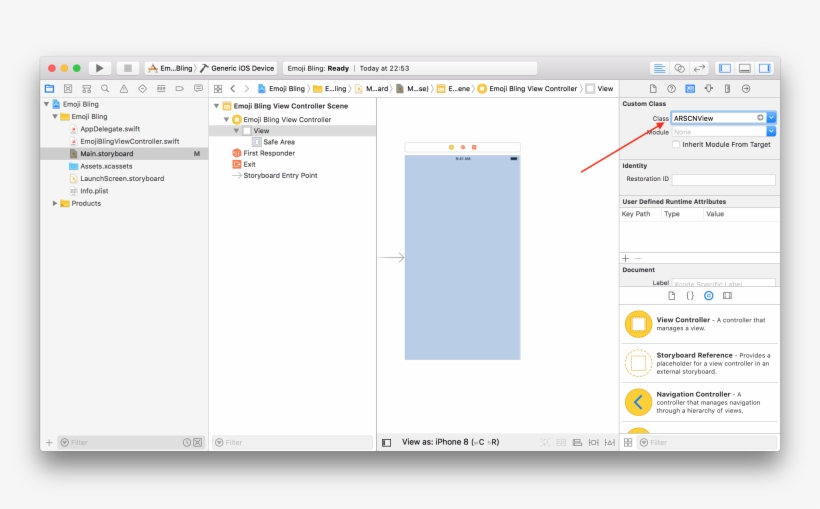Toggle the right inspector panel
Image resolution: width=820 pixels, height=509 pixels.
coord(765,68)
